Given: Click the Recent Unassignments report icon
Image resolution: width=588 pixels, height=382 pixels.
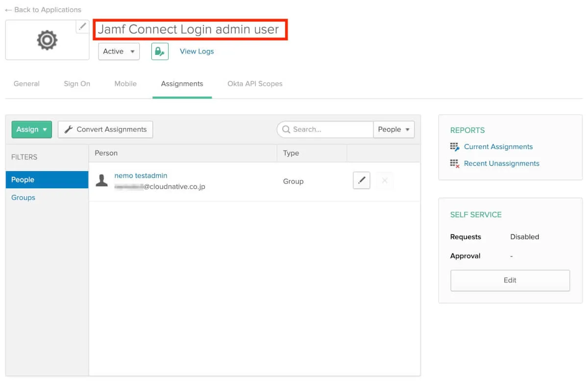Looking at the screenshot, I should [x=454, y=164].
